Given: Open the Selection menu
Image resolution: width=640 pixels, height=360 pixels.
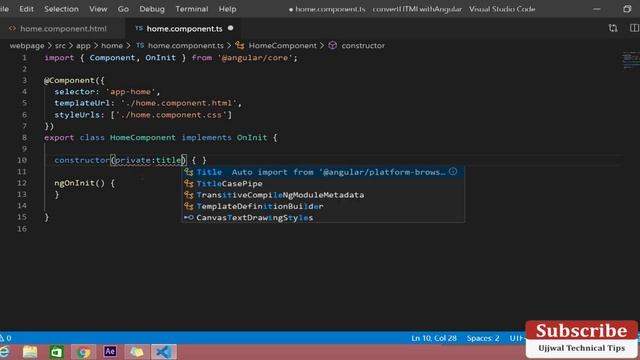Looking at the screenshot, I should tap(61, 9).
